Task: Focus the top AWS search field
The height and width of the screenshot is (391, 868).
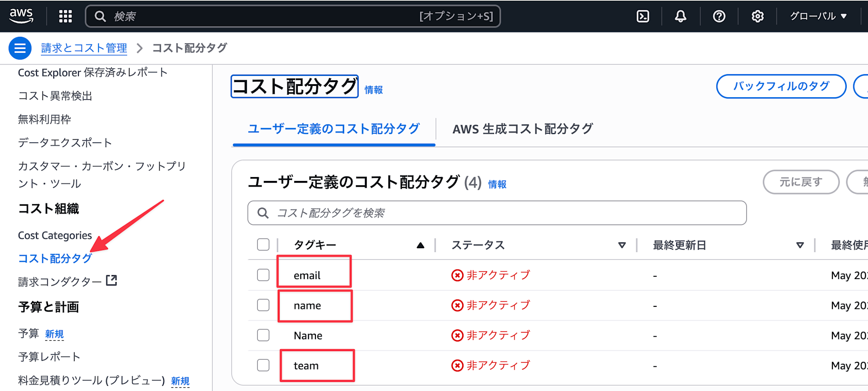Action: [x=293, y=16]
